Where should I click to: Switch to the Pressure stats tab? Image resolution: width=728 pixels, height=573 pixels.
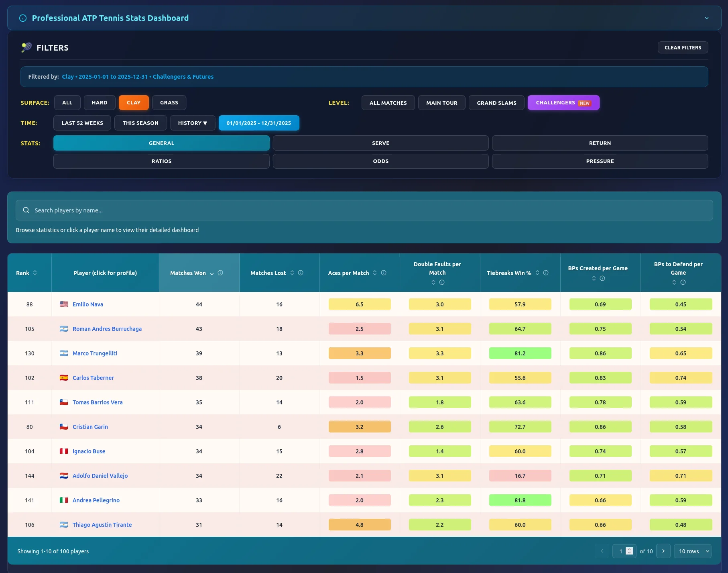[600, 161]
